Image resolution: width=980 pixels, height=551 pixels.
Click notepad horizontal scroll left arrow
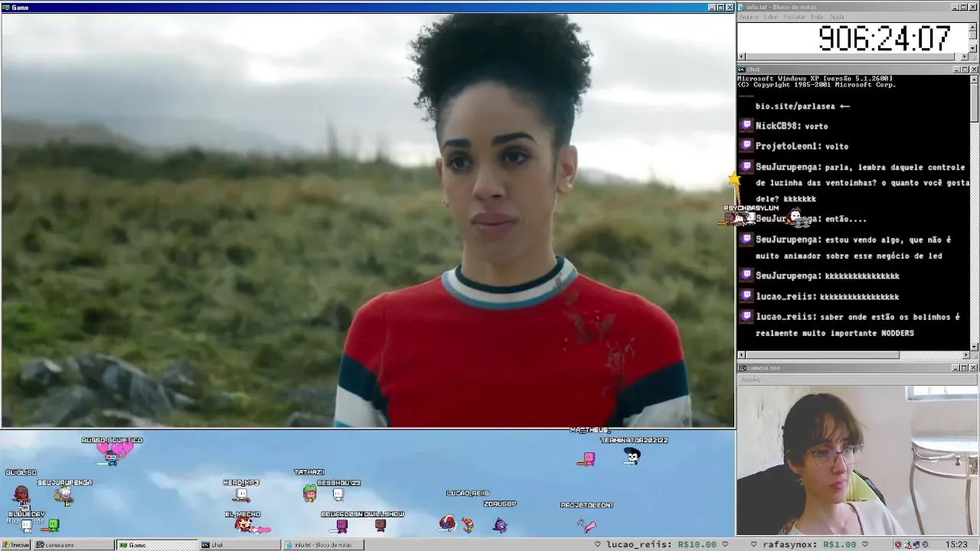coord(742,57)
